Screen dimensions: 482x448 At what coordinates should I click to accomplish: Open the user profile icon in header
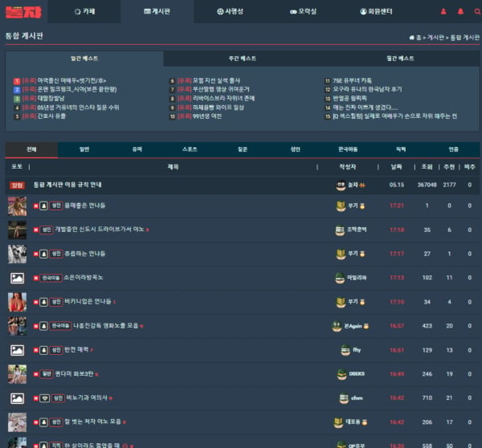coord(443,12)
